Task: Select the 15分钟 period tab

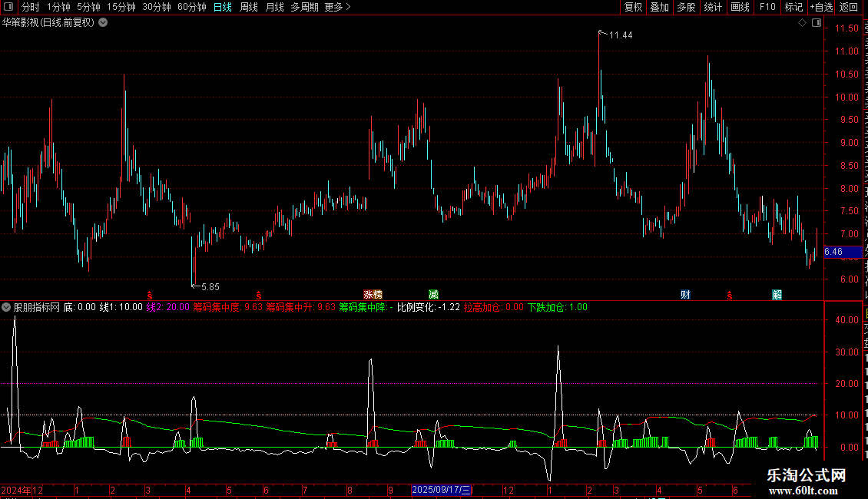Action: [x=121, y=7]
